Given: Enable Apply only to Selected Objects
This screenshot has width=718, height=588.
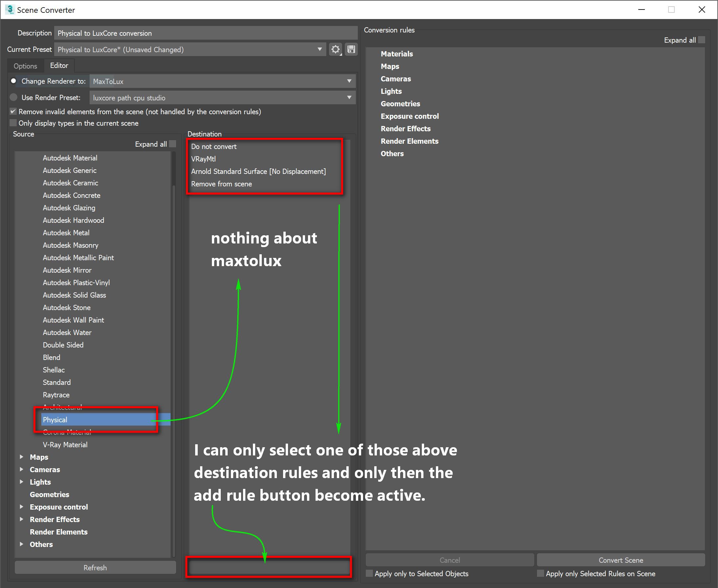Looking at the screenshot, I should 369,574.
